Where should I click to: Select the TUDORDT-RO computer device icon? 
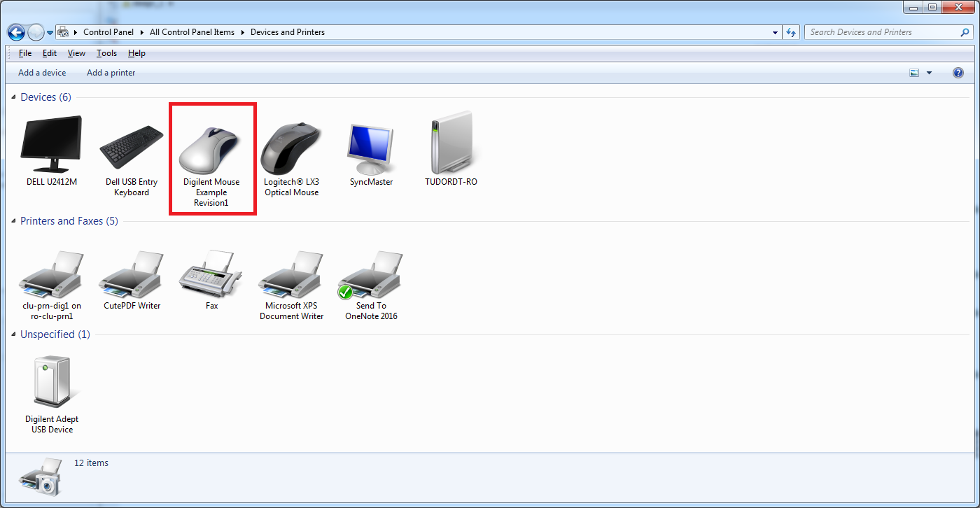coord(451,144)
